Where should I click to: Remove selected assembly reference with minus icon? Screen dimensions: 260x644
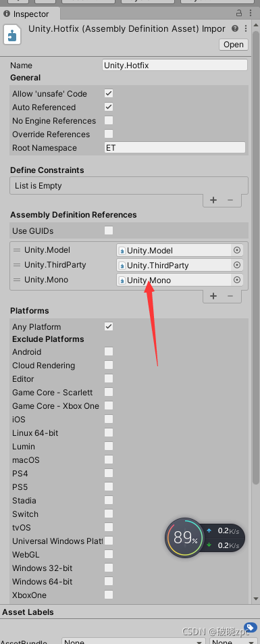point(230,296)
